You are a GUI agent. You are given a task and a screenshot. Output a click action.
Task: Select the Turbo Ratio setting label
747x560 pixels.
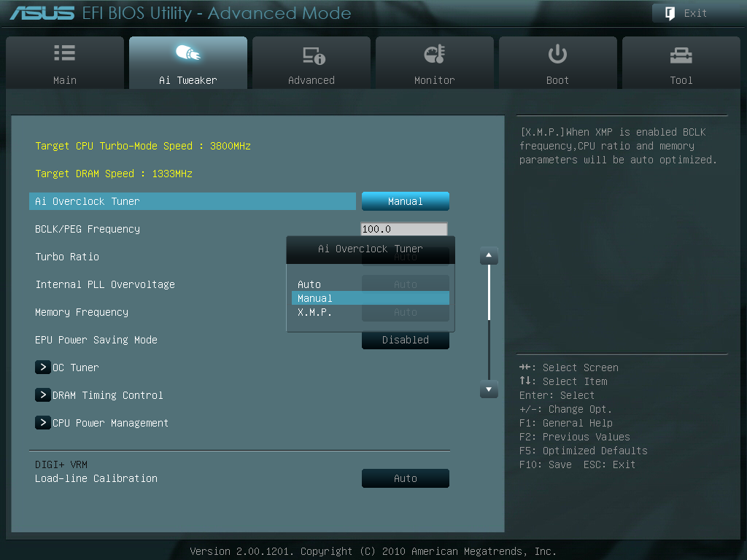[x=67, y=257]
